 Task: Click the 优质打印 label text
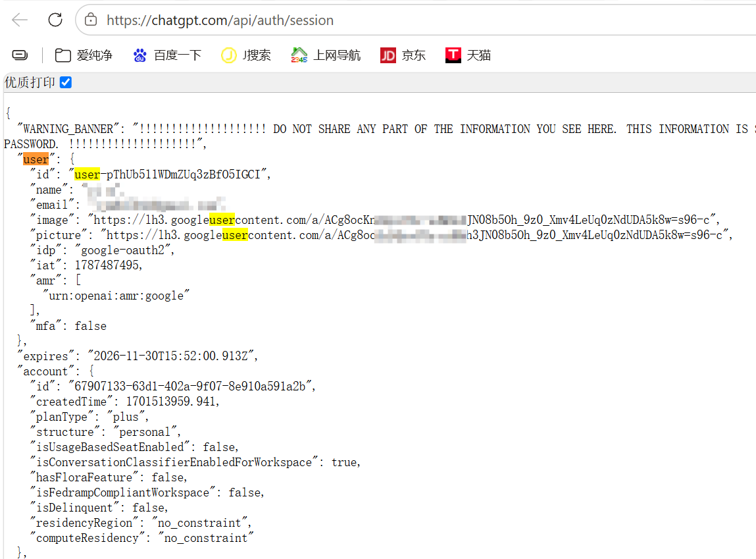tap(30, 82)
